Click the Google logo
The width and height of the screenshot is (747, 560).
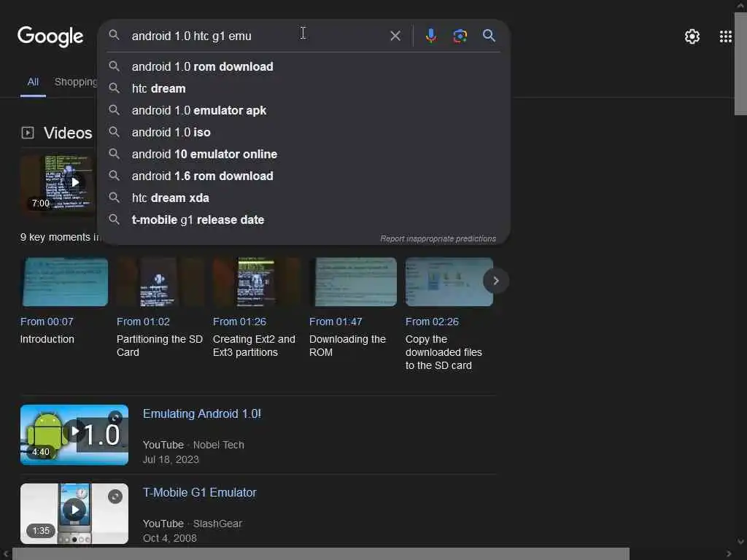[50, 36]
